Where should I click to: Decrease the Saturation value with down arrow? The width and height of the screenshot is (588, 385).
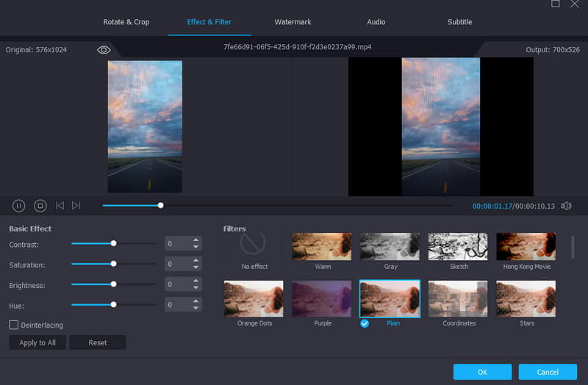tap(196, 267)
